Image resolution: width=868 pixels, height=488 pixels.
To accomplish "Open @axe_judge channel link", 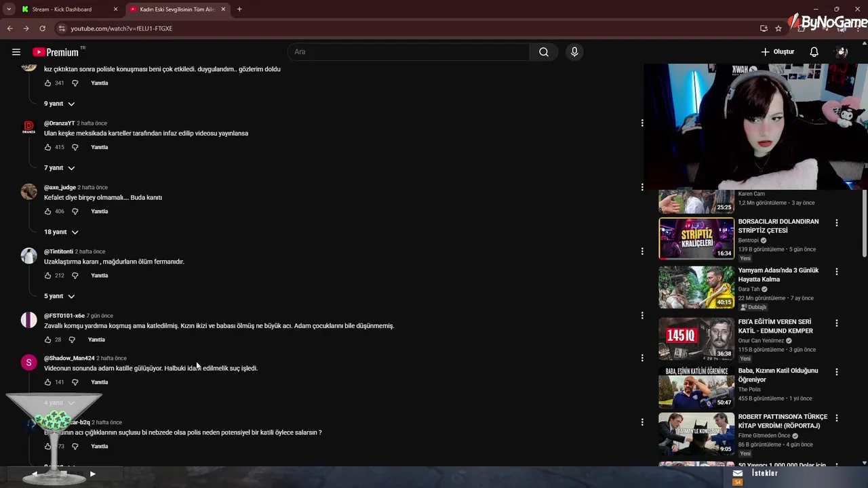I will click(60, 187).
